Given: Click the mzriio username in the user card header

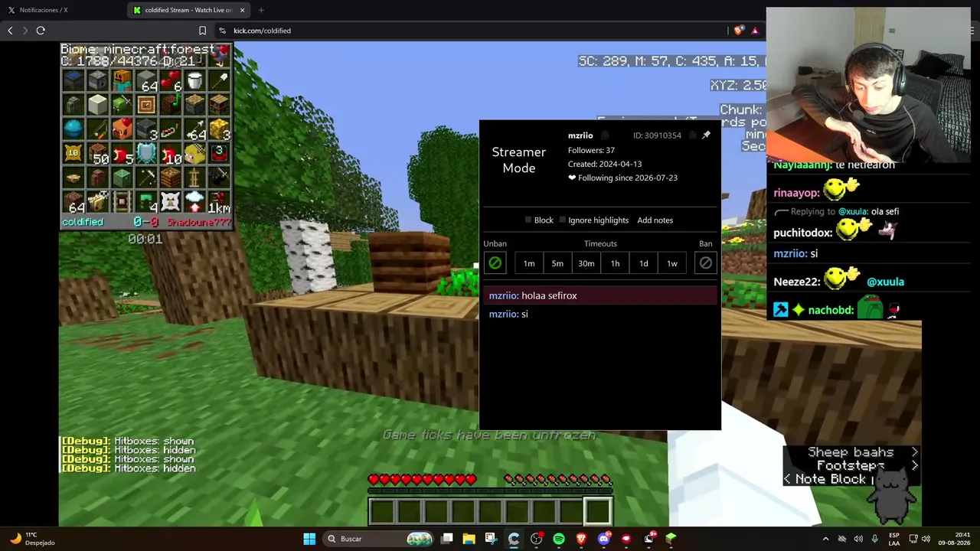Looking at the screenshot, I should [580, 135].
